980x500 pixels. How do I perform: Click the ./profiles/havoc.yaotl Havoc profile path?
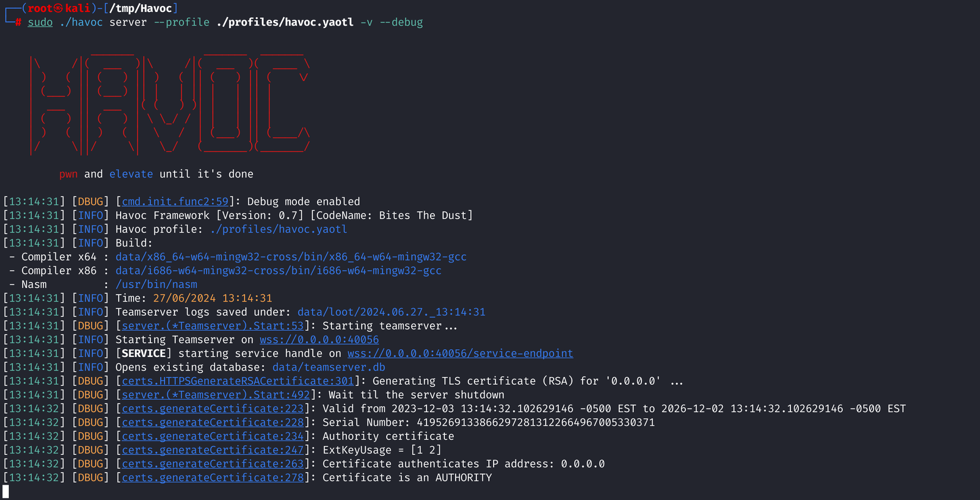coord(279,229)
